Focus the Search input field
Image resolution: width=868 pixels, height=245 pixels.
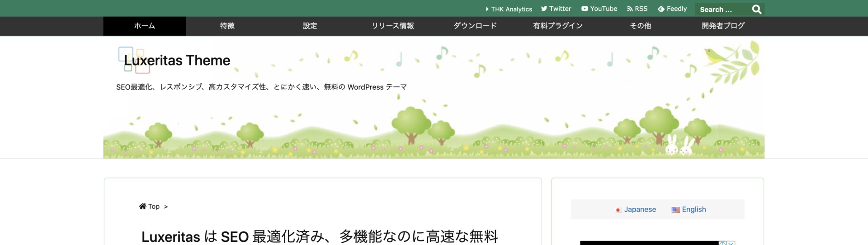point(722,10)
